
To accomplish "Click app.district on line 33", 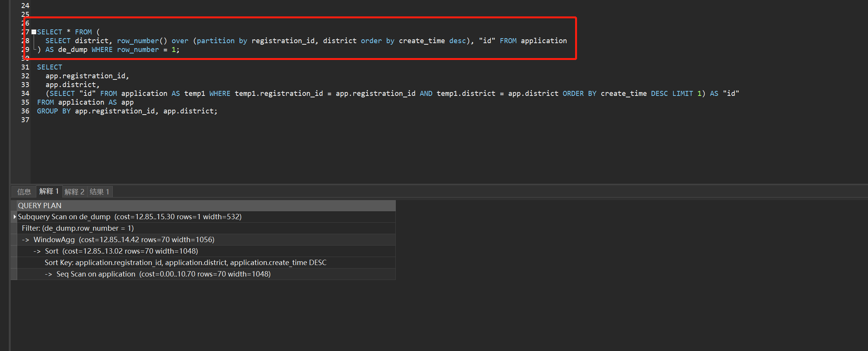I will [x=70, y=85].
